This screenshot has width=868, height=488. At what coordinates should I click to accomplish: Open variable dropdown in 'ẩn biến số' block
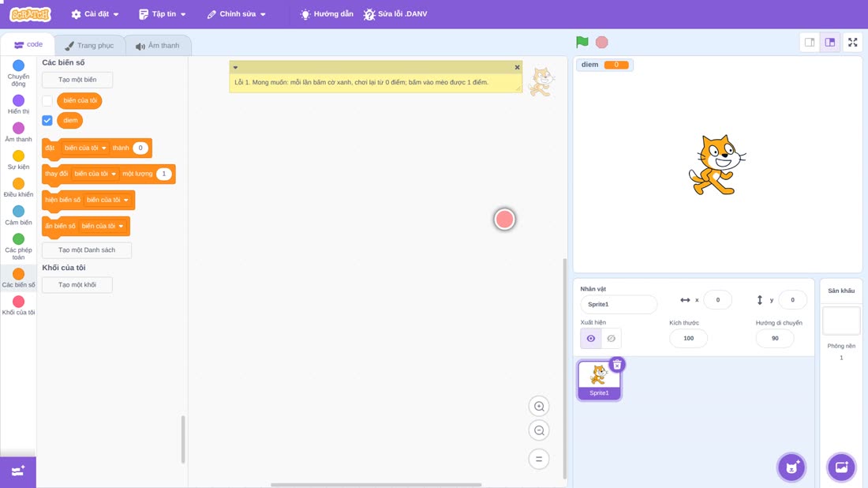coord(102,226)
